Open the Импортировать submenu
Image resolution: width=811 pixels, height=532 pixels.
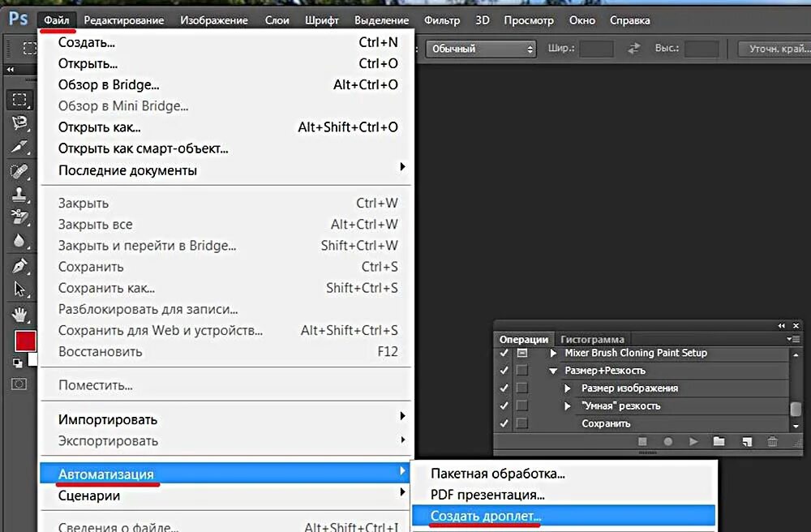pyautogui.click(x=225, y=419)
